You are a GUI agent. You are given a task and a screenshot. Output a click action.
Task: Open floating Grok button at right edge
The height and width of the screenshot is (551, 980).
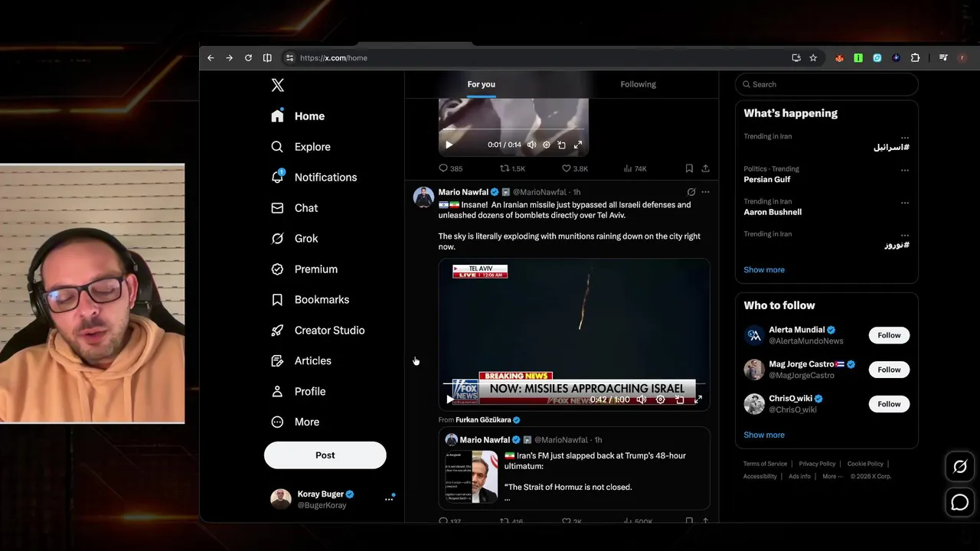(960, 467)
